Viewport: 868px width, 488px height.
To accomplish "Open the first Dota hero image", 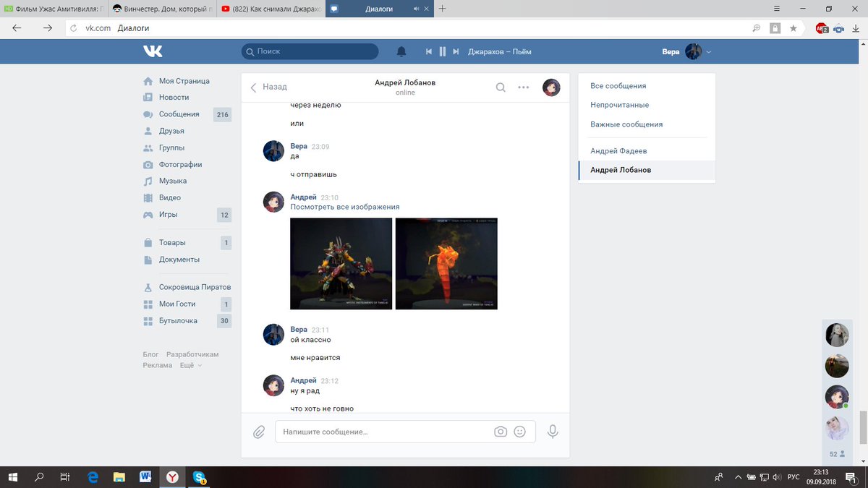I will pos(341,264).
